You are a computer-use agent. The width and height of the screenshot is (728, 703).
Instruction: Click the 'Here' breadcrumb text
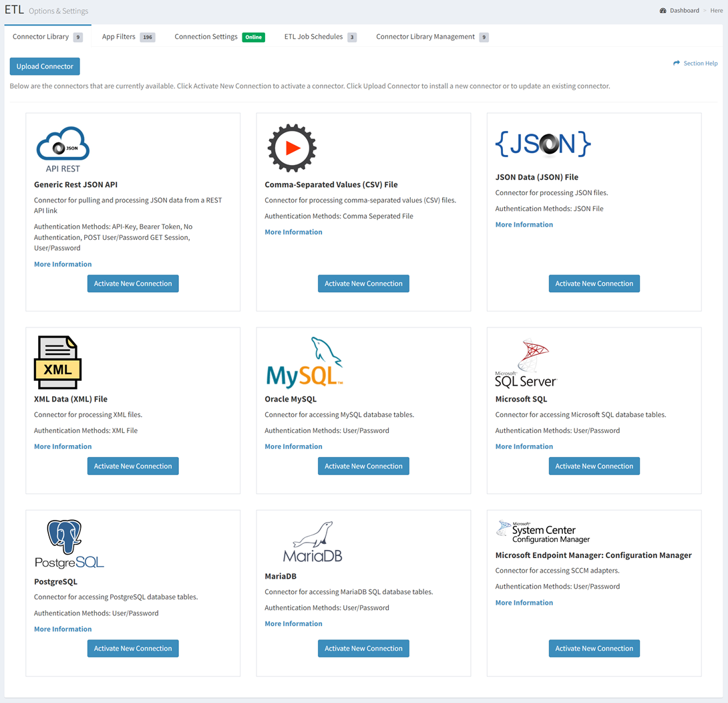[x=717, y=11]
